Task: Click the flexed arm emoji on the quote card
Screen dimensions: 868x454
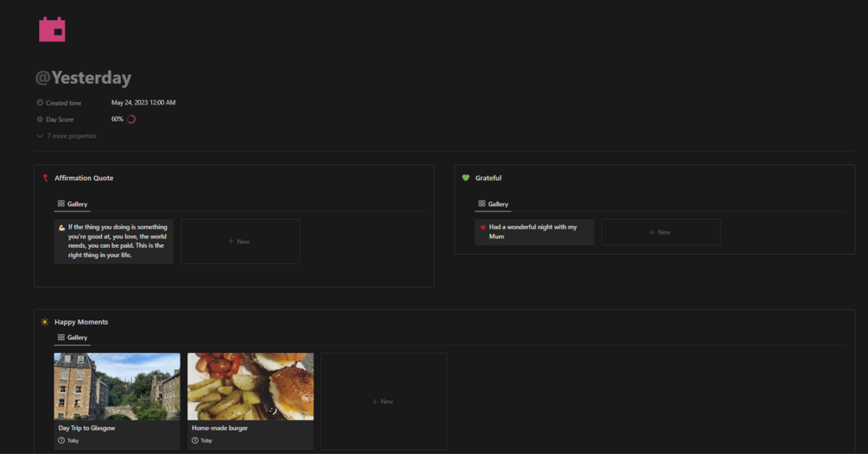Action: [x=61, y=227]
